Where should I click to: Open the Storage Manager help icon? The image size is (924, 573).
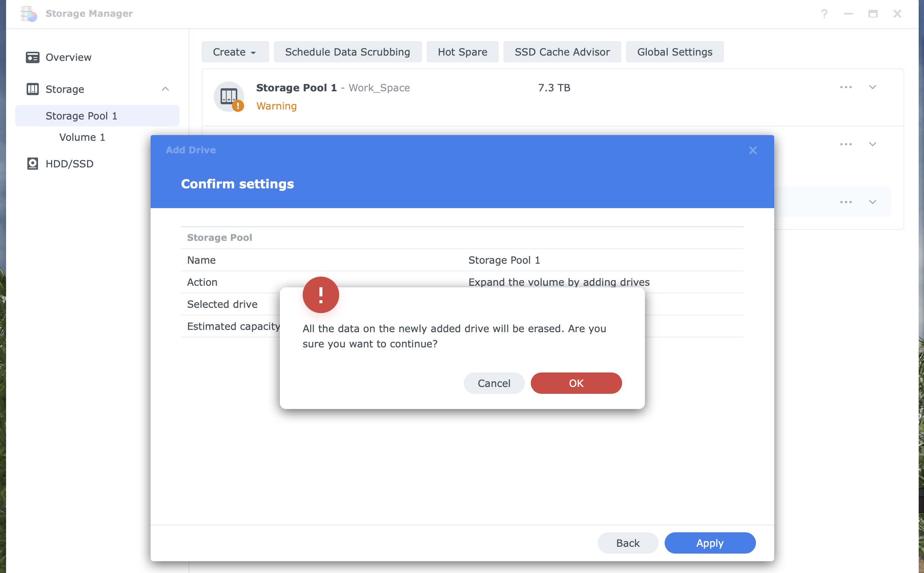[824, 14]
